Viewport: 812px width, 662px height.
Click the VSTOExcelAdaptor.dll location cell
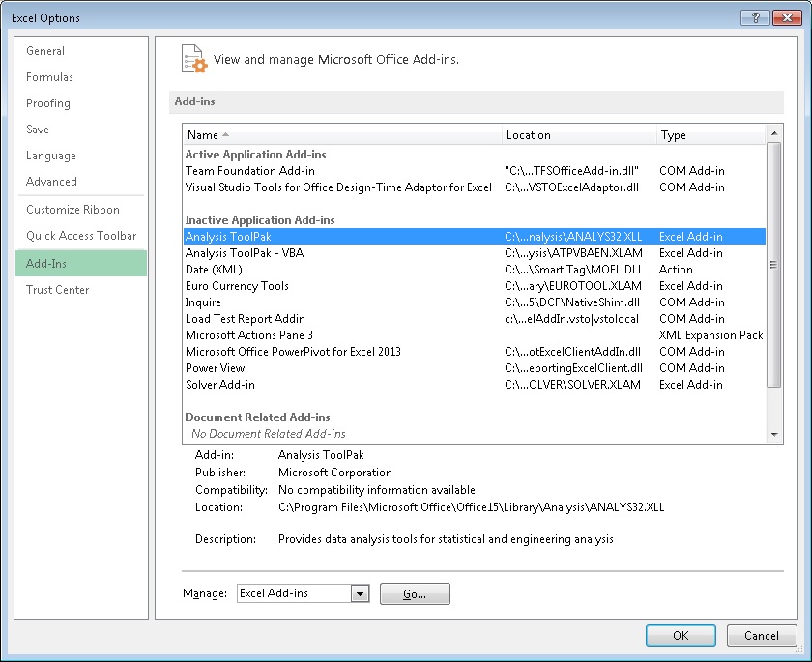[x=571, y=187]
